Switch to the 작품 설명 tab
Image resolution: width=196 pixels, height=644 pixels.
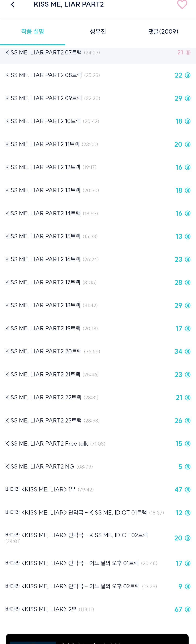pos(33,31)
